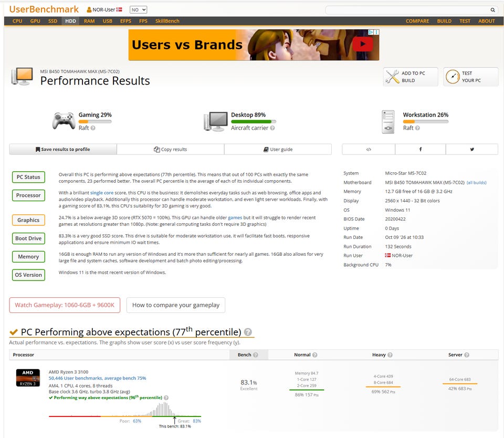Screen dimensions: 504x438
Task: Open the CPU menu item
Action: click(x=17, y=21)
